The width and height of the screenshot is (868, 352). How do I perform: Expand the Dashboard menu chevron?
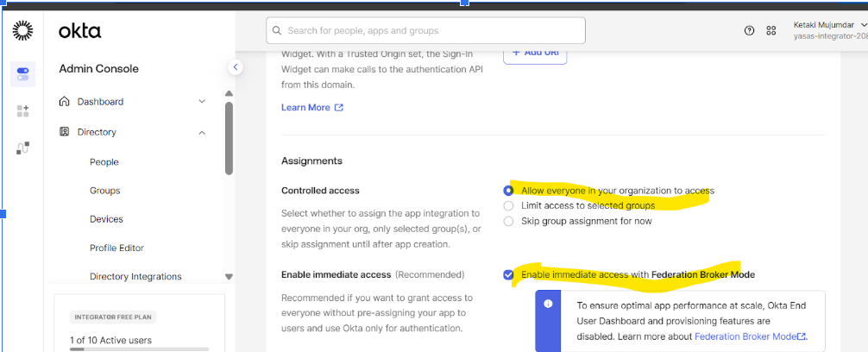point(202,102)
